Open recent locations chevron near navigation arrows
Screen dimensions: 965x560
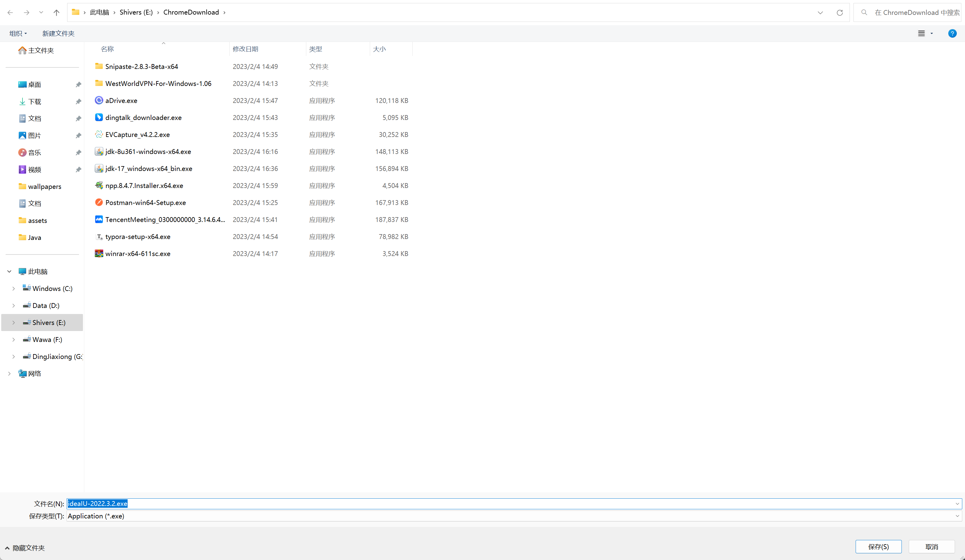point(41,13)
